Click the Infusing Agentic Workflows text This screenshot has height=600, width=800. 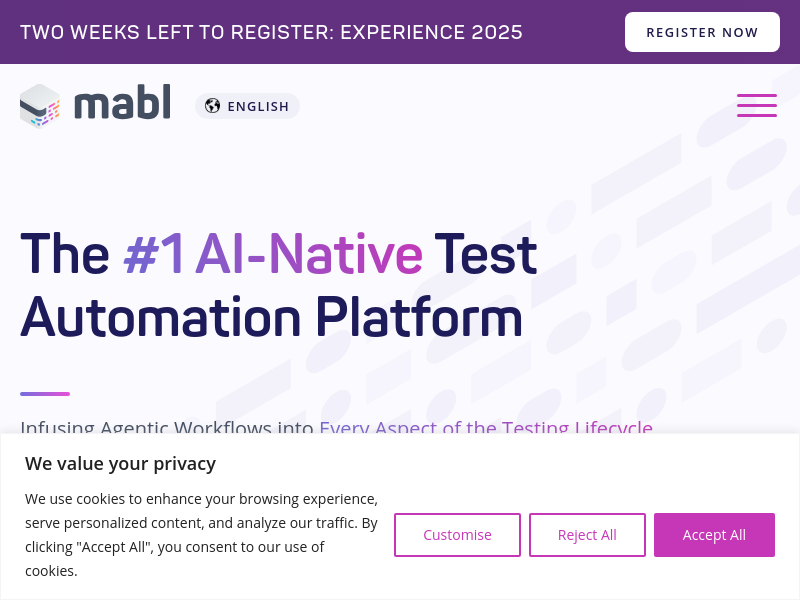(166, 428)
